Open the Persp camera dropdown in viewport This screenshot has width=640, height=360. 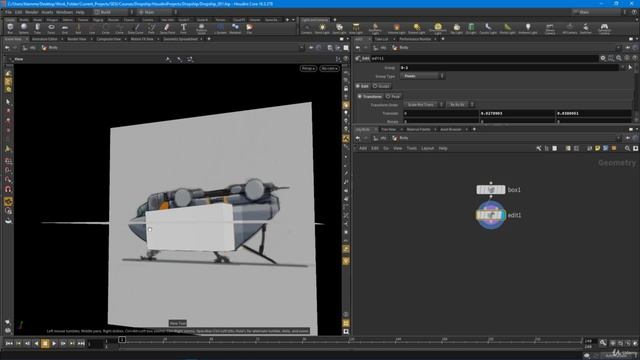[x=308, y=69]
